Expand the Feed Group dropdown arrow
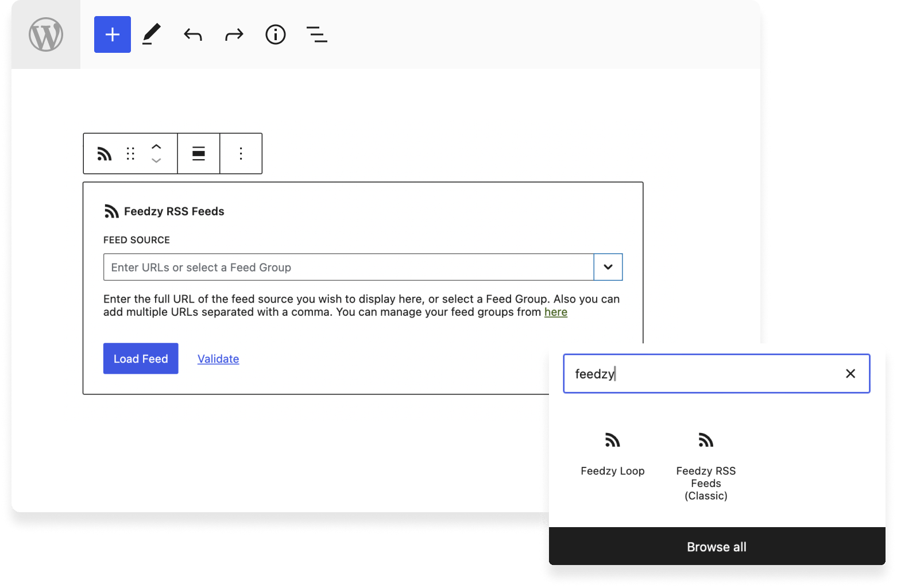The width and height of the screenshot is (897, 588). (608, 267)
